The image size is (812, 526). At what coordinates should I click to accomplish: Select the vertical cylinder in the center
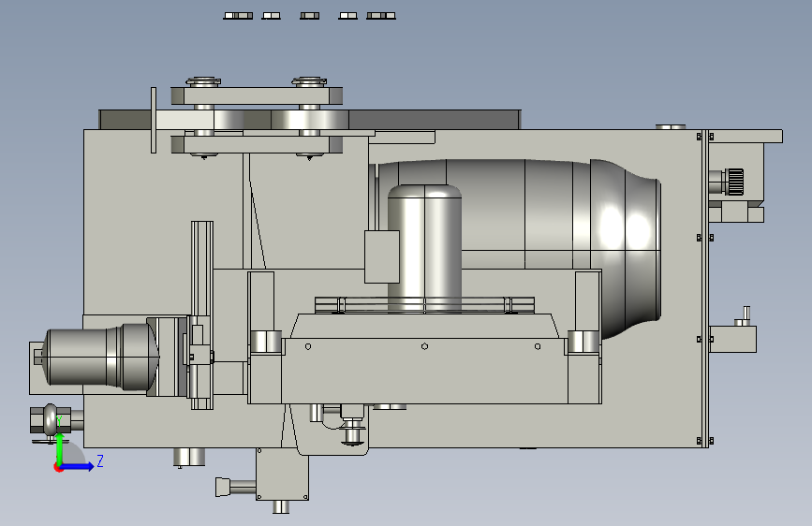[424, 249]
